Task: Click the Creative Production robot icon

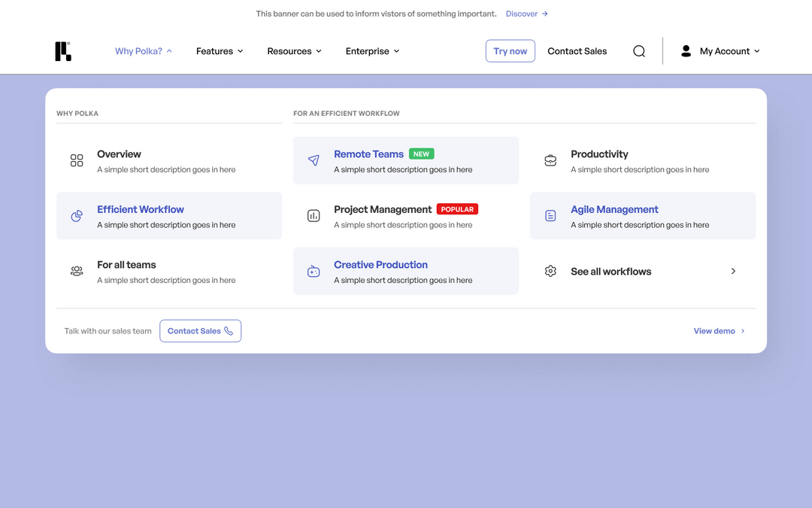Action: click(x=314, y=271)
